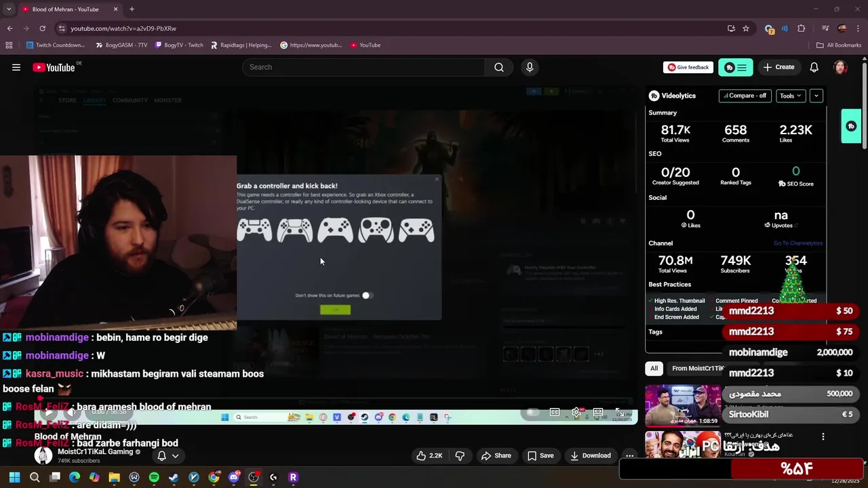Open YouTube notifications bell in top bar
This screenshot has height=488, width=868.
tap(814, 67)
